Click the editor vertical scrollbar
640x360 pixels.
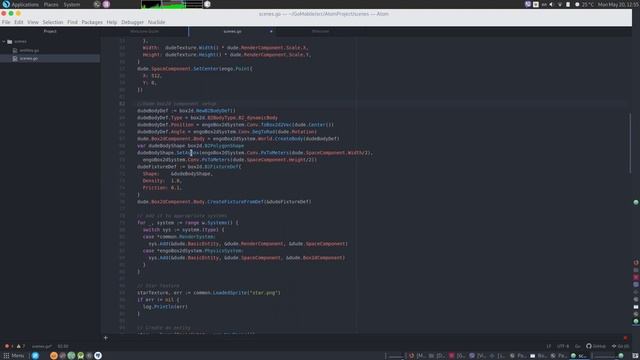pos(630,143)
